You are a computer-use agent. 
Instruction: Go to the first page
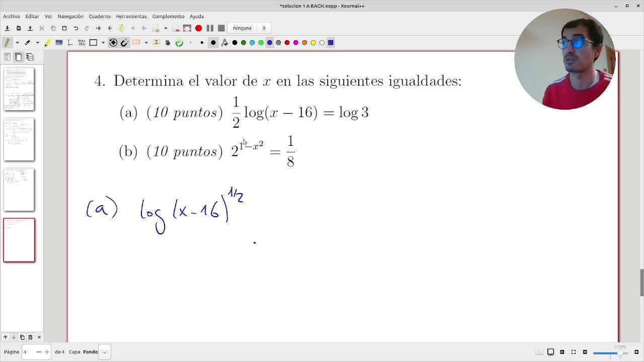[x=99, y=28]
